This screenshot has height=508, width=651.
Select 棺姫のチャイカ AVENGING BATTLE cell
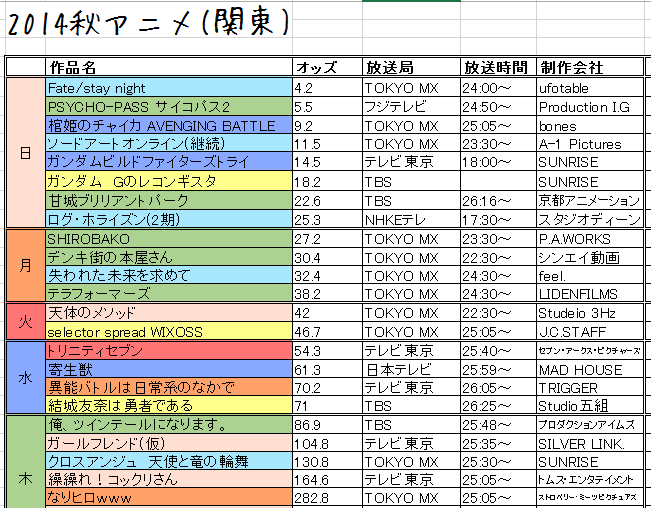click(x=169, y=125)
